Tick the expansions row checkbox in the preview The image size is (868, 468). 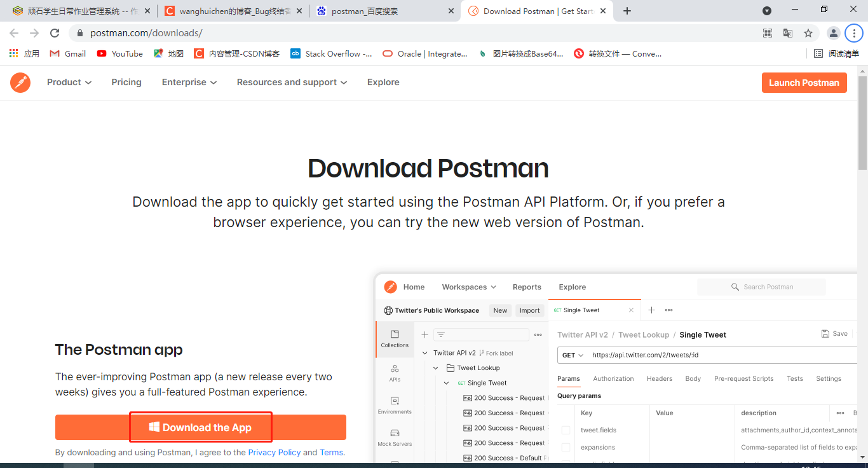pos(566,448)
